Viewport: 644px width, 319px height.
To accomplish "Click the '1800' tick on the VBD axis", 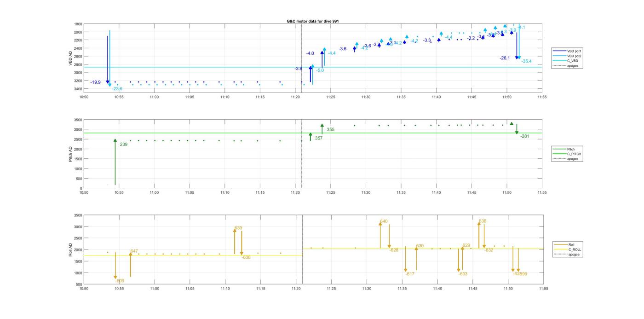I will click(x=78, y=24).
